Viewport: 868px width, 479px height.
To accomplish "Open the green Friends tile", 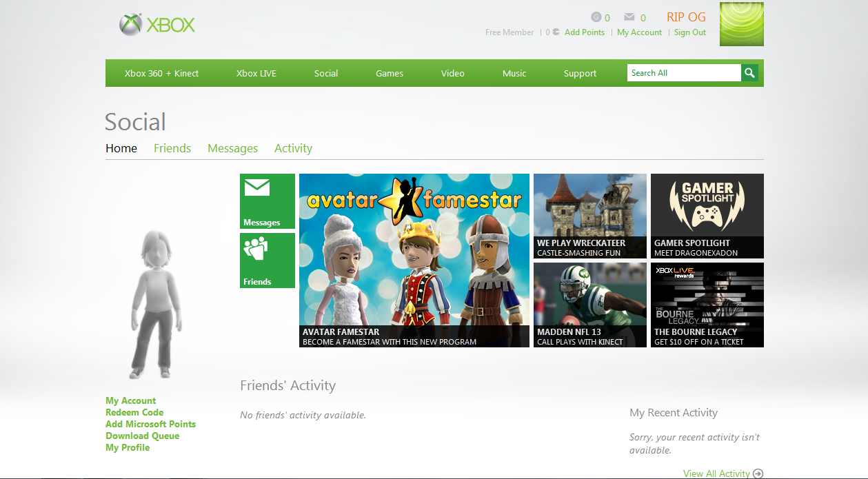I will tap(268, 261).
